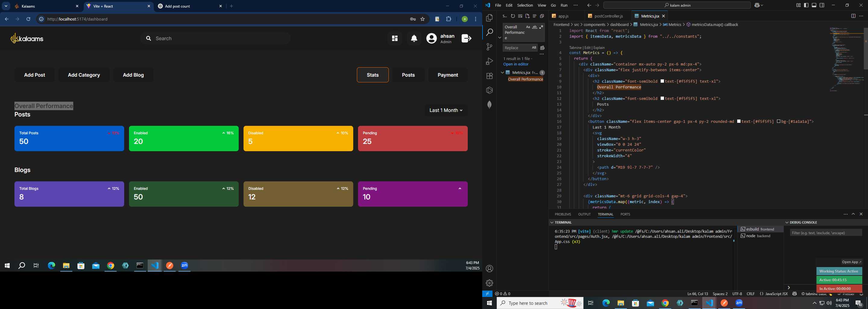The image size is (868, 309).
Task: Maximize panel size chevron
Action: (853, 214)
